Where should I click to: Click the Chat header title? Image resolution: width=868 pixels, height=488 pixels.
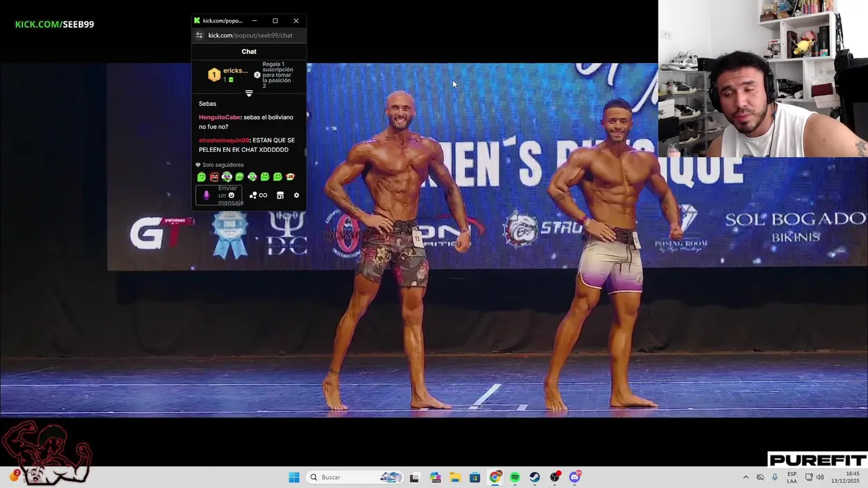[x=249, y=52]
